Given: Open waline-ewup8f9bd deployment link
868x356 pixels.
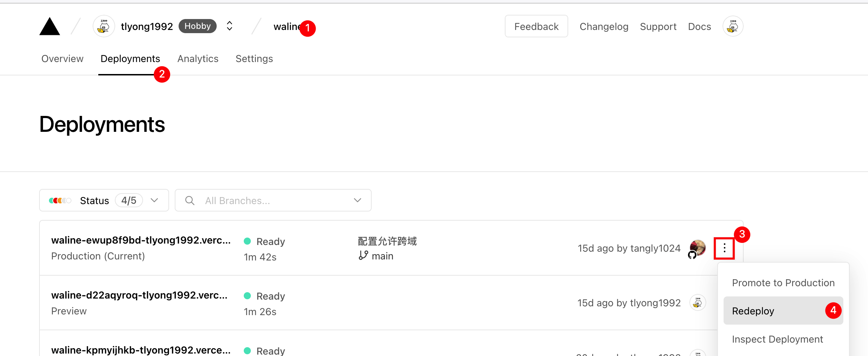Looking at the screenshot, I should [141, 240].
